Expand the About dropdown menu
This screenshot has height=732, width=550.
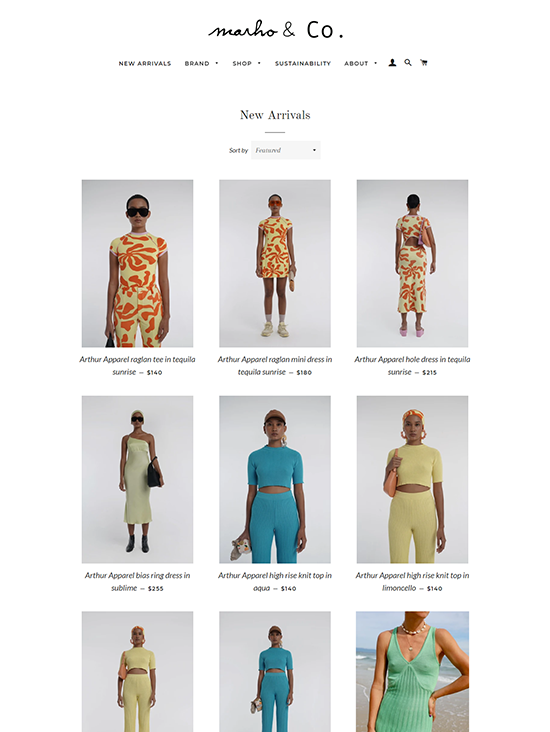(360, 63)
